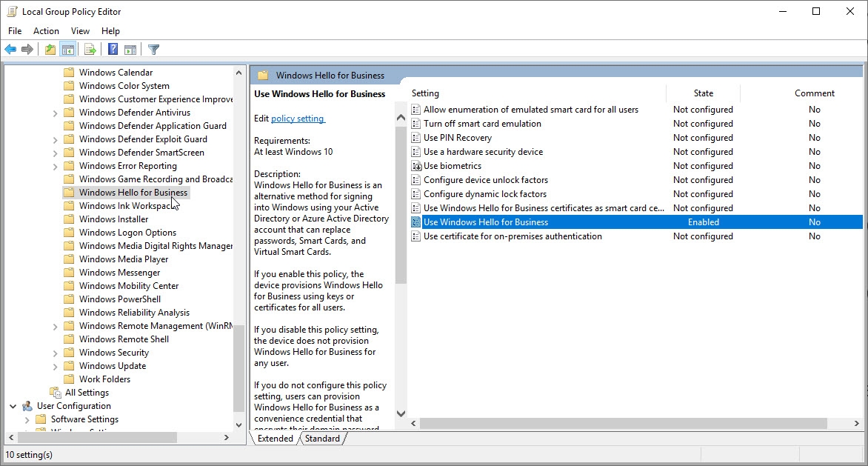Collapse the User Configuration node
The image size is (868, 466).
[x=13, y=405]
